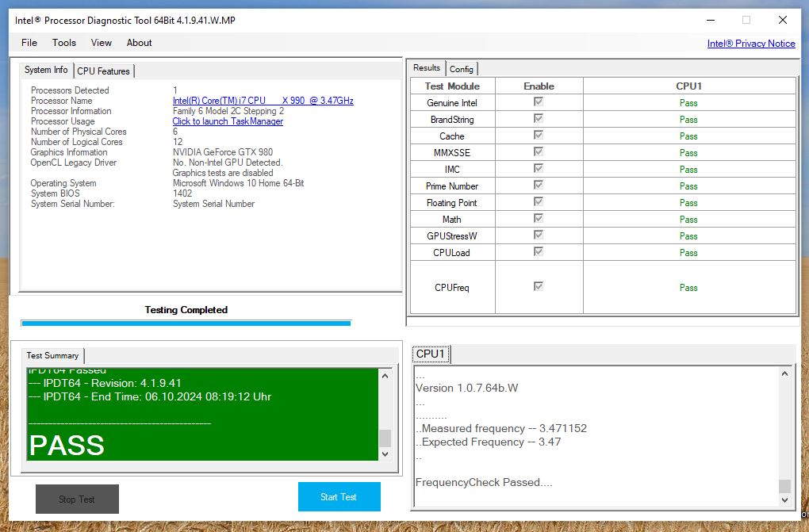Click the Pass result for Genuine Intel
Viewport: 809px width, 532px height.
(688, 103)
